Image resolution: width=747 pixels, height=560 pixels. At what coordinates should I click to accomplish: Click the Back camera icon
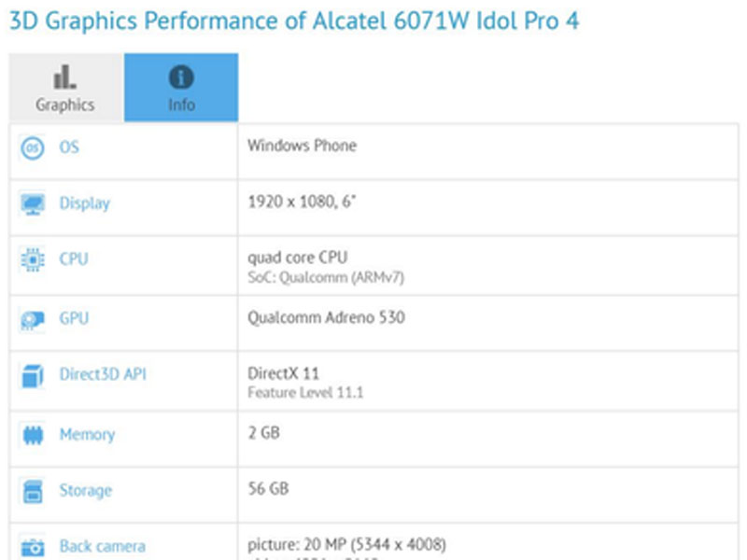click(33, 548)
